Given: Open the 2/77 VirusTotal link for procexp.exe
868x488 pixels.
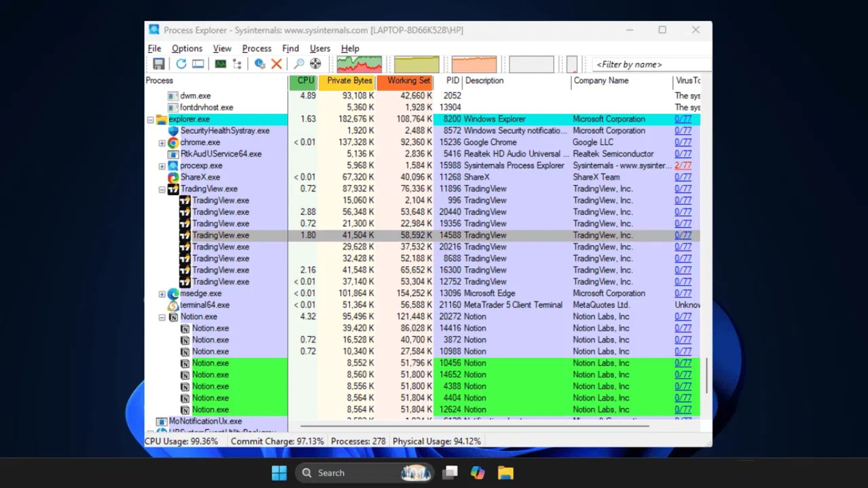Looking at the screenshot, I should 684,165.
